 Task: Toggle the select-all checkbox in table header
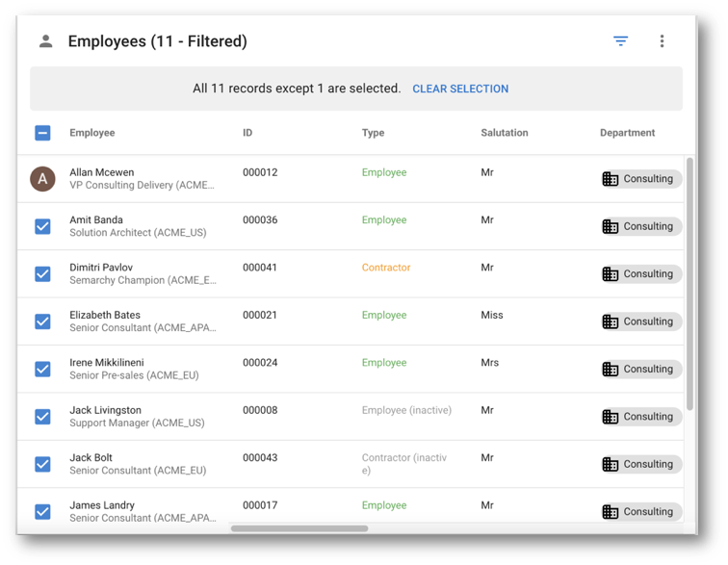(x=42, y=133)
